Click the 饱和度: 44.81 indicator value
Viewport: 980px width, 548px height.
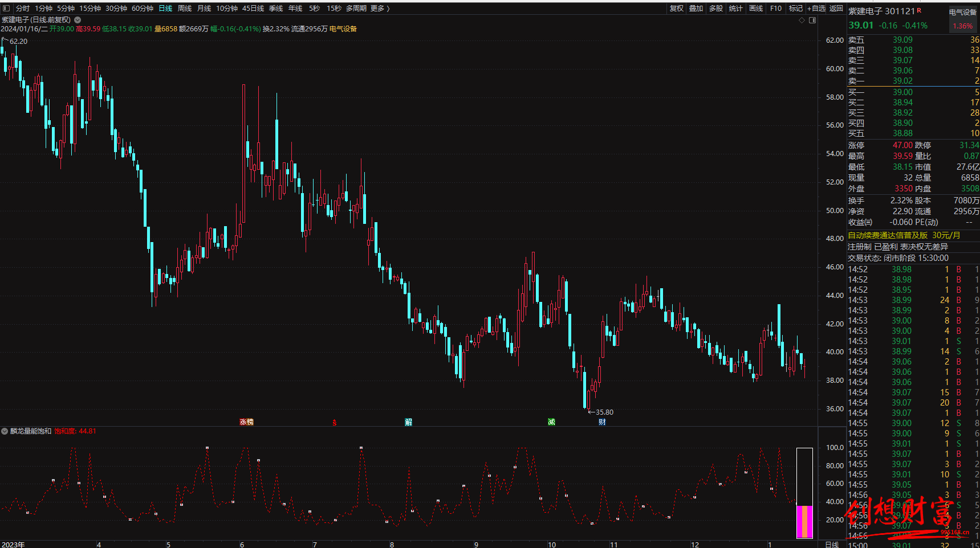coord(75,431)
